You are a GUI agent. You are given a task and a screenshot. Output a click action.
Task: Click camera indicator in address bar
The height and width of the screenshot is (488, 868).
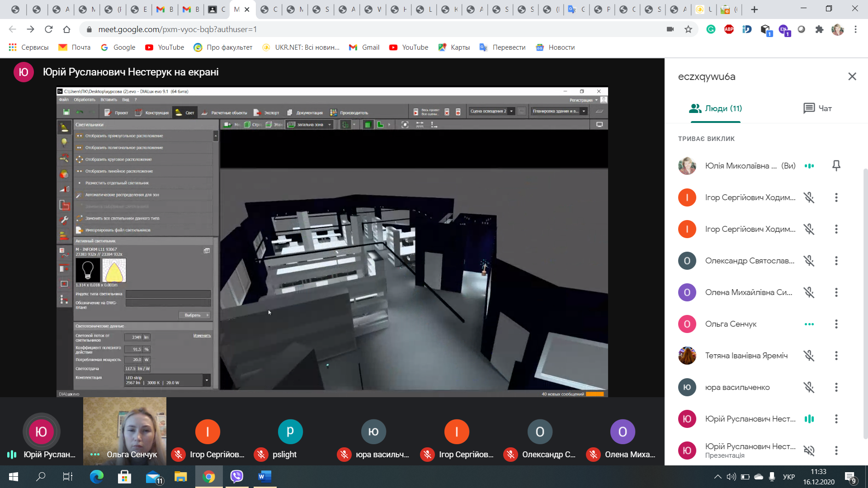tap(670, 29)
